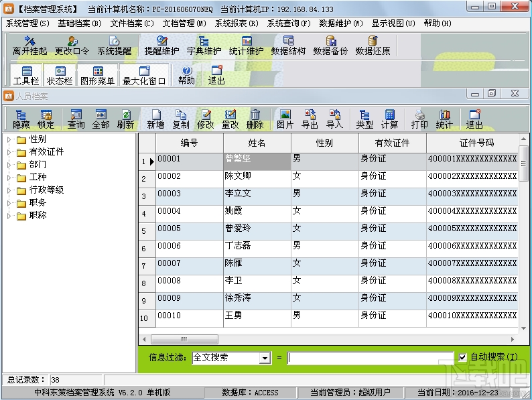
Task: Expand the 部门 tree node
Action: [9, 165]
